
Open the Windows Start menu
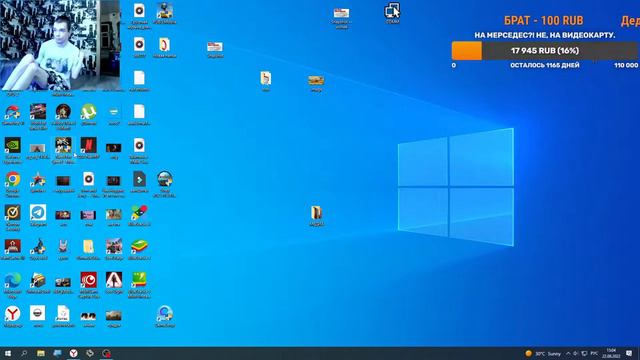pyautogui.click(x=8, y=353)
